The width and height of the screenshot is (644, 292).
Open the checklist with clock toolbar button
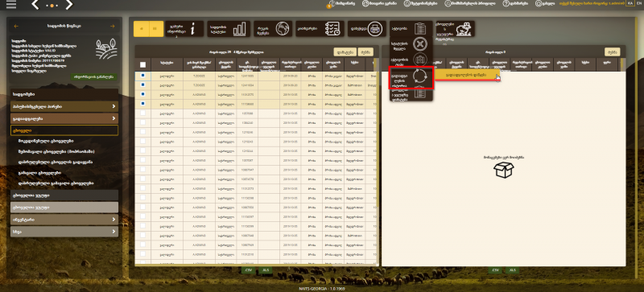[x=320, y=29]
